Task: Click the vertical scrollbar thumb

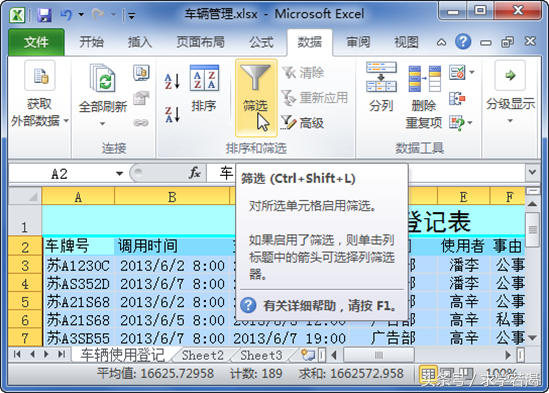Action: point(533,229)
